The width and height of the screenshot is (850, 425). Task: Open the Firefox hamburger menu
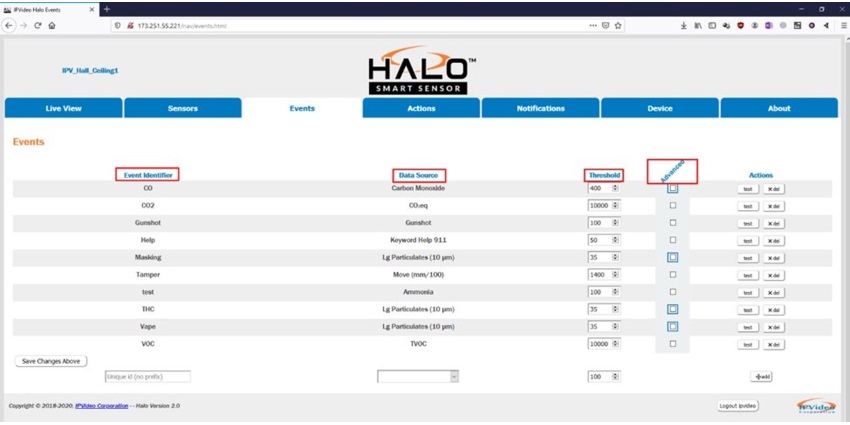tap(839, 25)
